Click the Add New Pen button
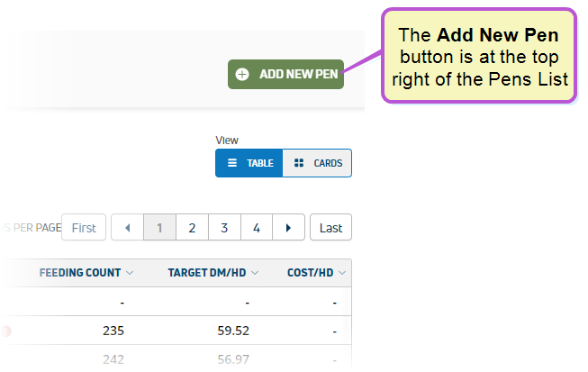 285,74
